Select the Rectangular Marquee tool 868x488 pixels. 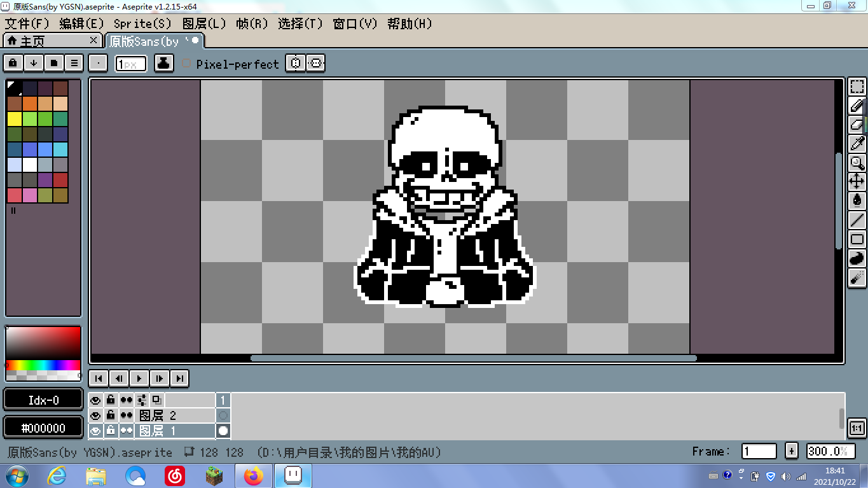(857, 87)
